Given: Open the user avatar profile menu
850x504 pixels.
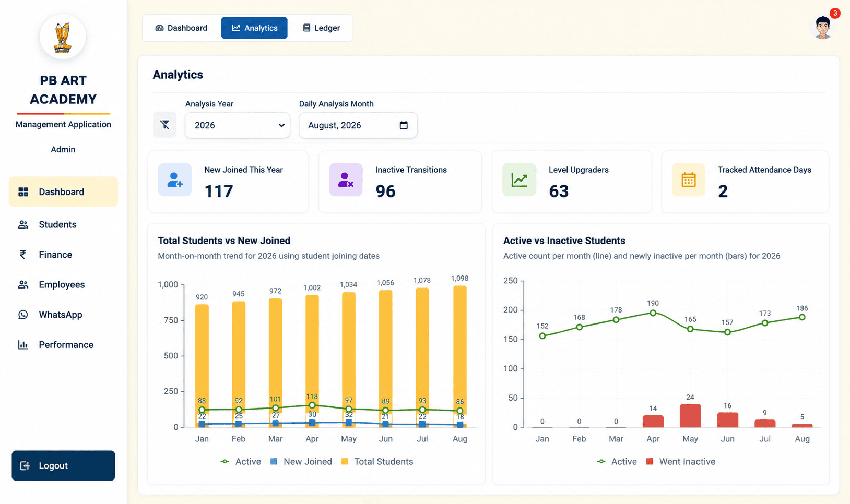Looking at the screenshot, I should [823, 28].
